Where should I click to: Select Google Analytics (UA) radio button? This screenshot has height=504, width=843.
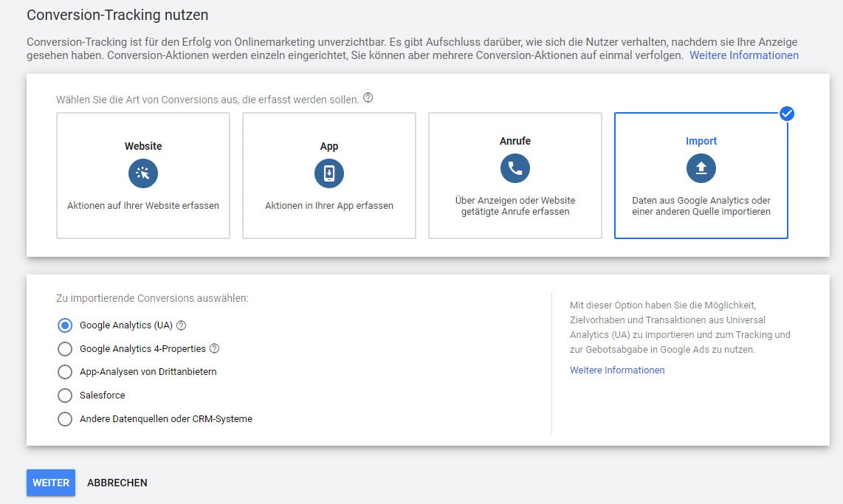pyautogui.click(x=64, y=325)
